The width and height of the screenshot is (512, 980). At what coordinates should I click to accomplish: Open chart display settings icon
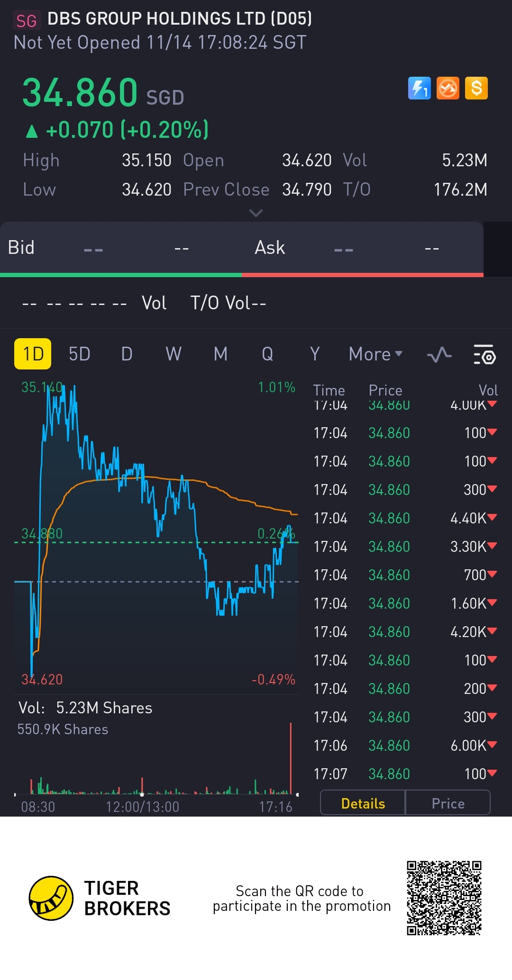[485, 354]
